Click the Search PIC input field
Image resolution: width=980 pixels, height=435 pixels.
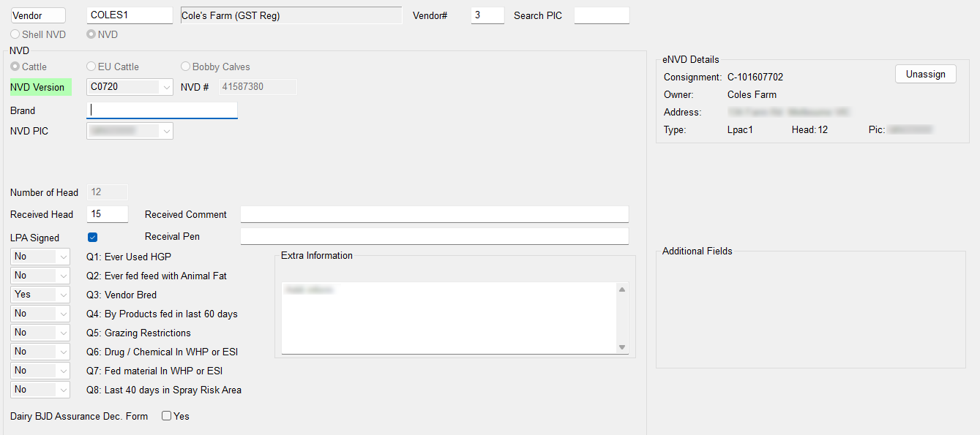(x=601, y=15)
